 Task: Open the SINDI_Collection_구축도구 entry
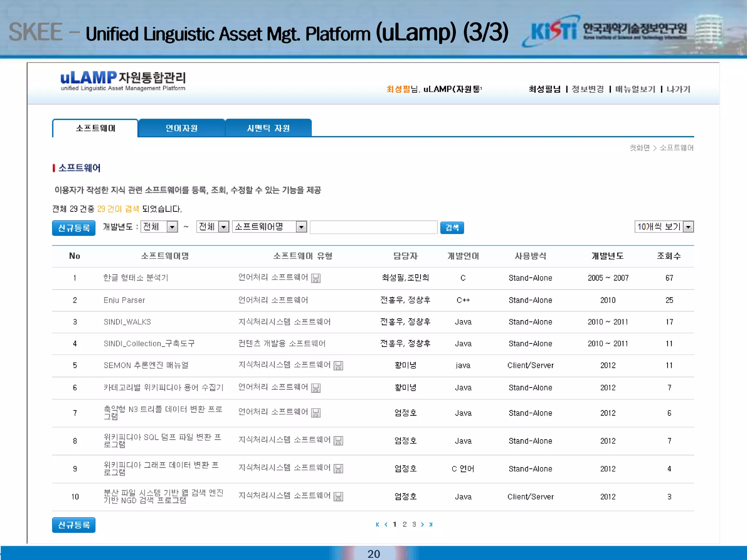pyautogui.click(x=149, y=343)
